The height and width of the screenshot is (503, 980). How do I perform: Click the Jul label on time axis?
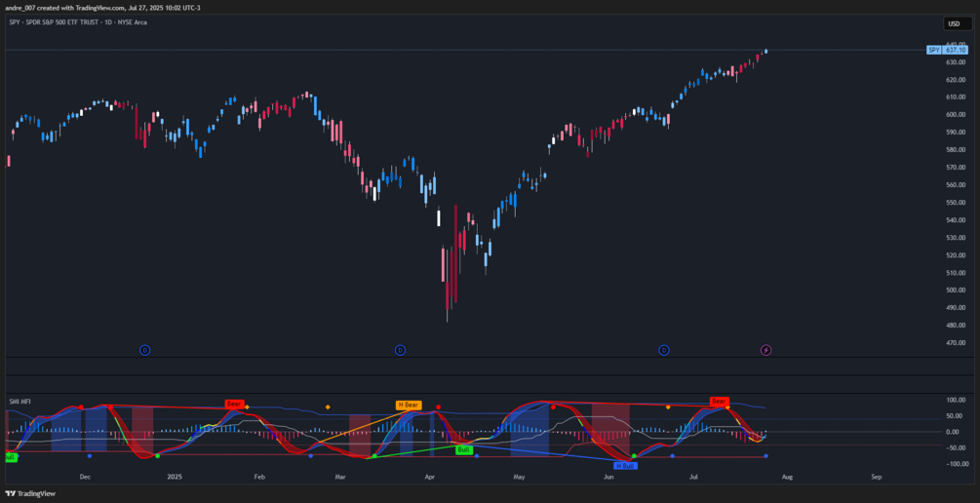693,477
